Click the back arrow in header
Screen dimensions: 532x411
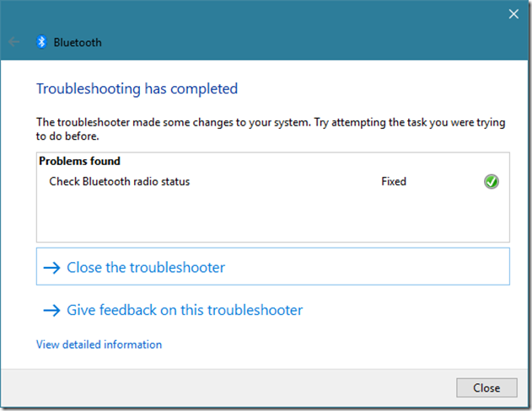[13, 42]
